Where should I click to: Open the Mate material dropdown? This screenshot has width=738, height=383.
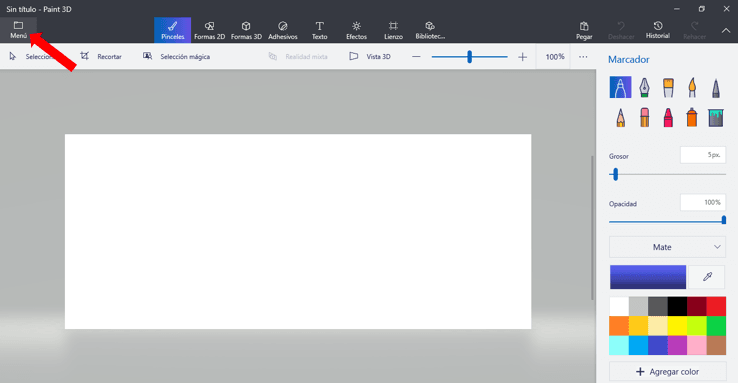coord(667,247)
